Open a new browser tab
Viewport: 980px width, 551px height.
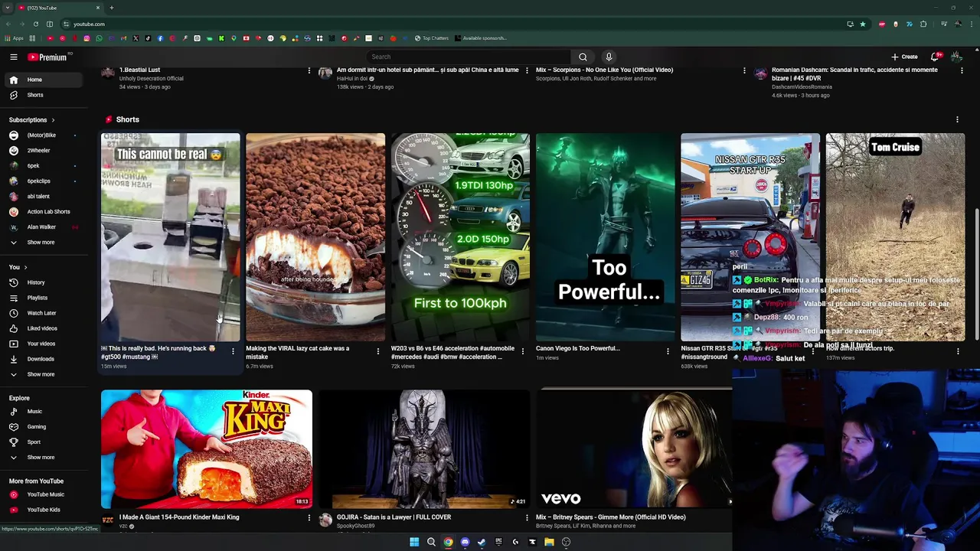[111, 8]
